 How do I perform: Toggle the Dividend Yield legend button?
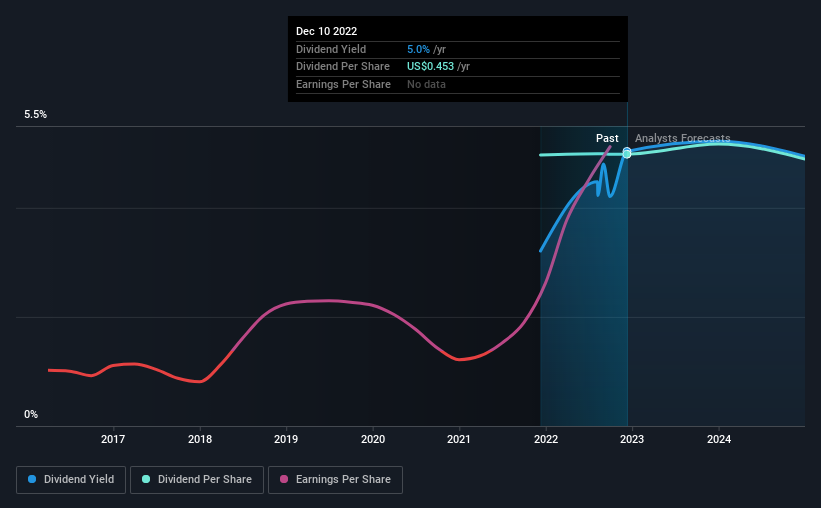coord(71,480)
